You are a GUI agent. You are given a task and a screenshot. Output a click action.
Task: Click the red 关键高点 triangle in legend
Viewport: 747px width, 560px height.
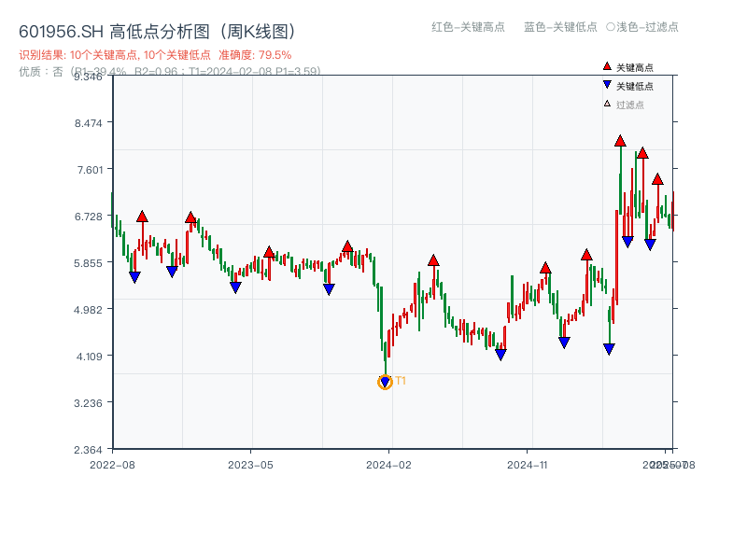tap(607, 66)
